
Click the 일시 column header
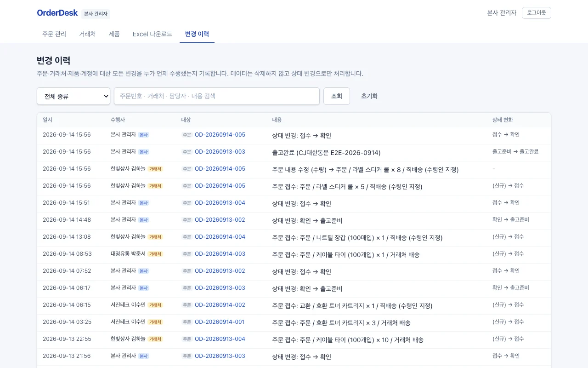[48, 120]
